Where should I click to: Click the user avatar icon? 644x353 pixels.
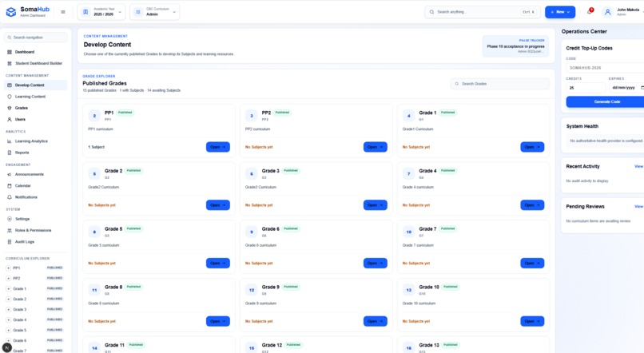607,12
